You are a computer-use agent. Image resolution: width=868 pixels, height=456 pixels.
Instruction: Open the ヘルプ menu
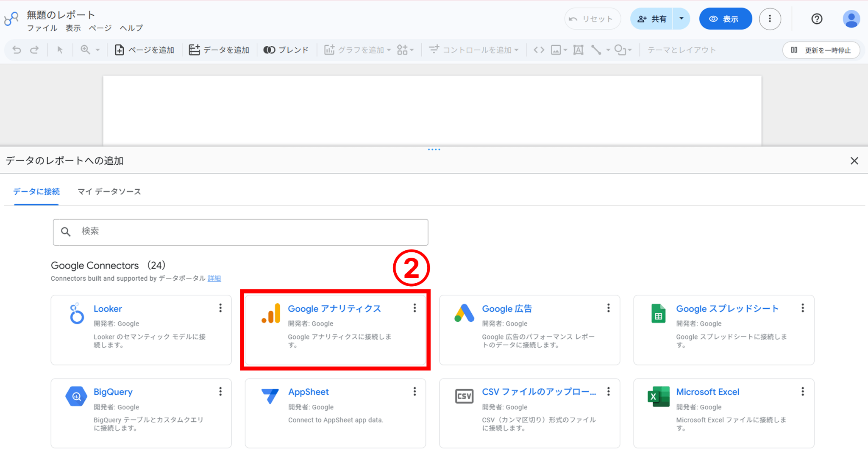[x=131, y=28]
